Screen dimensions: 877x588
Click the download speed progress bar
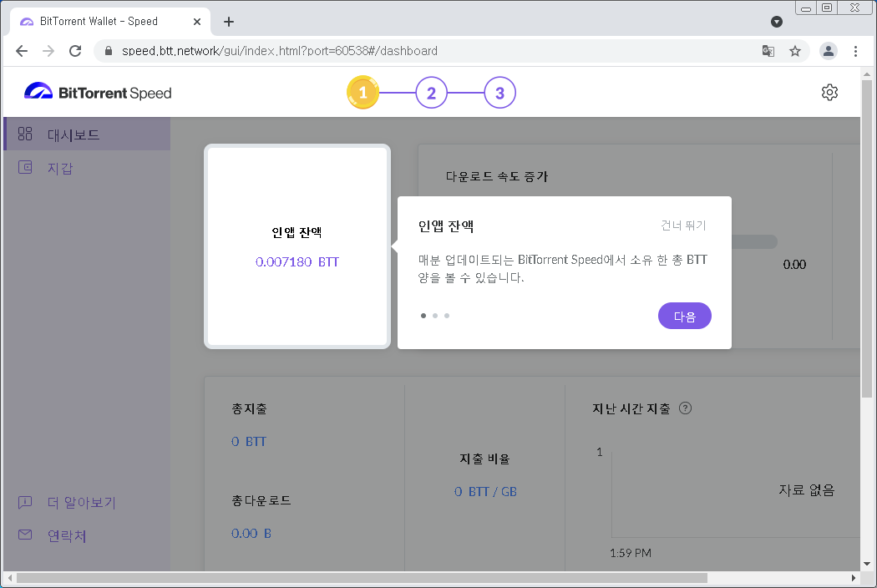[x=754, y=241]
